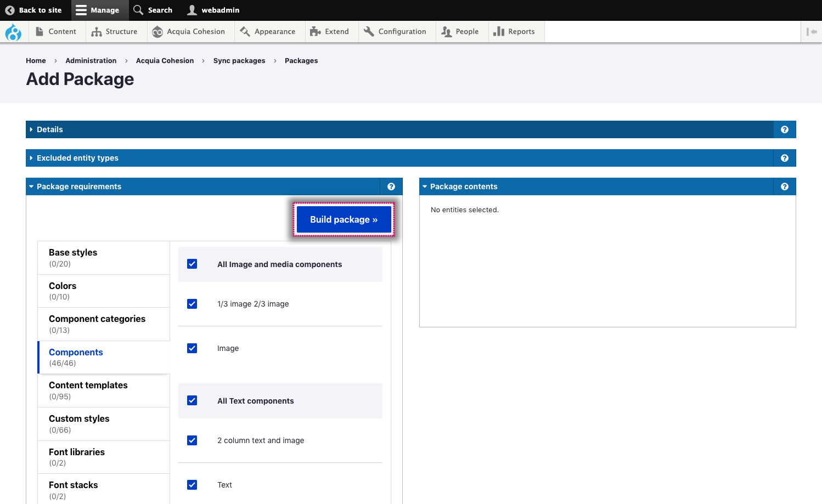The image size is (822, 504).
Task: Click the Extend puzzle piece icon
Action: coord(315,31)
